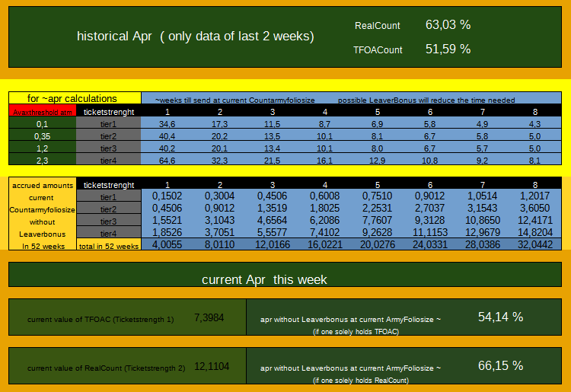This screenshot has width=571, height=392.
Task: Click the 'current Apr this week' banner
Action: pyautogui.click(x=264, y=279)
